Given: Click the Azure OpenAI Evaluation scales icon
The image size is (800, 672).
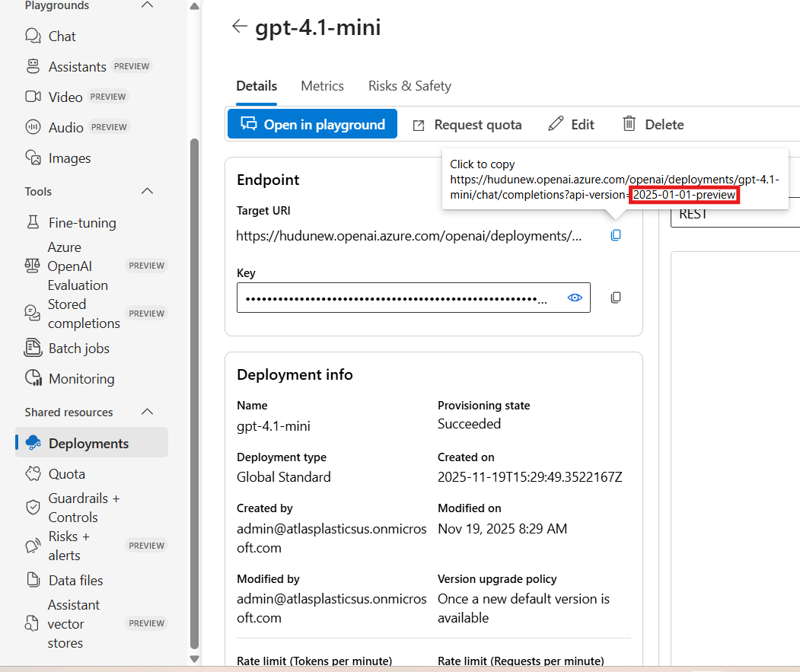Looking at the screenshot, I should (32, 266).
